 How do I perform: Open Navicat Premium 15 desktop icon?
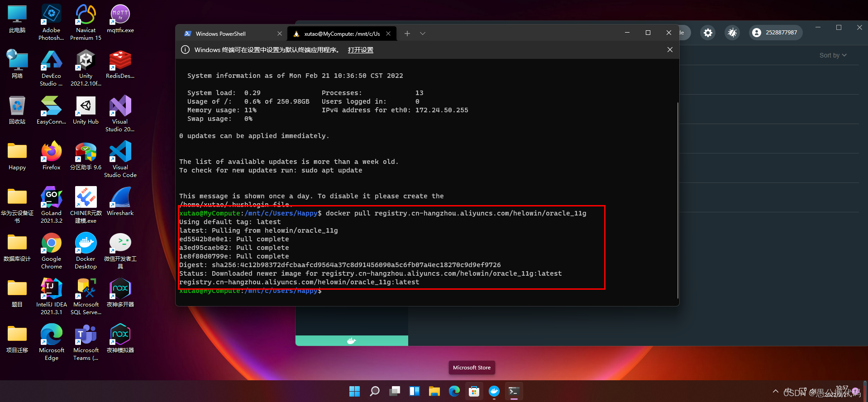coord(86,22)
